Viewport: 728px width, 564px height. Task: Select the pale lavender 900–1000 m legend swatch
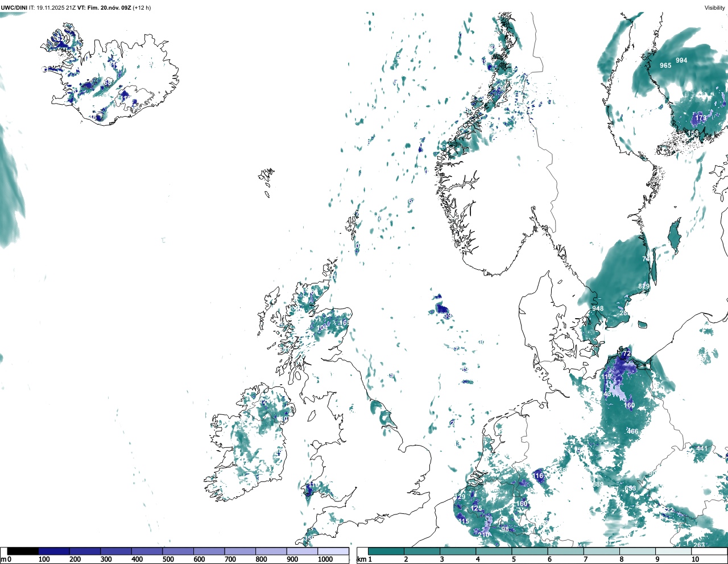coord(302,551)
